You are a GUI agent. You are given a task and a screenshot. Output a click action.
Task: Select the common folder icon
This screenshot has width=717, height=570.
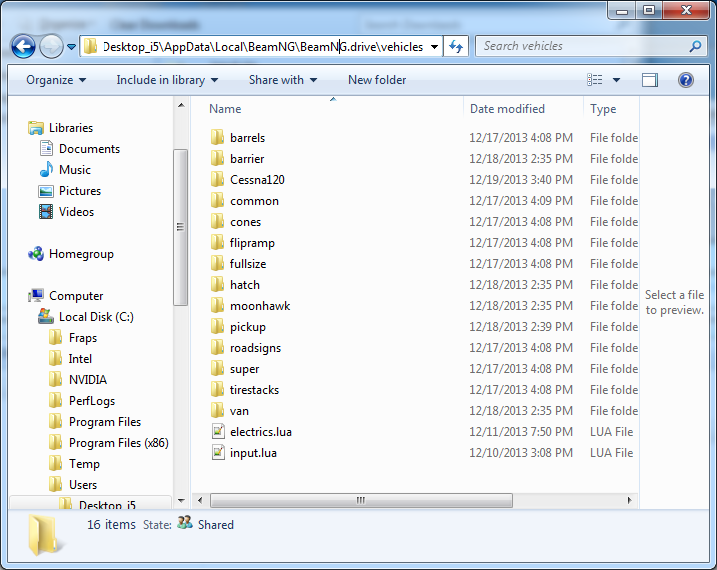(218, 200)
